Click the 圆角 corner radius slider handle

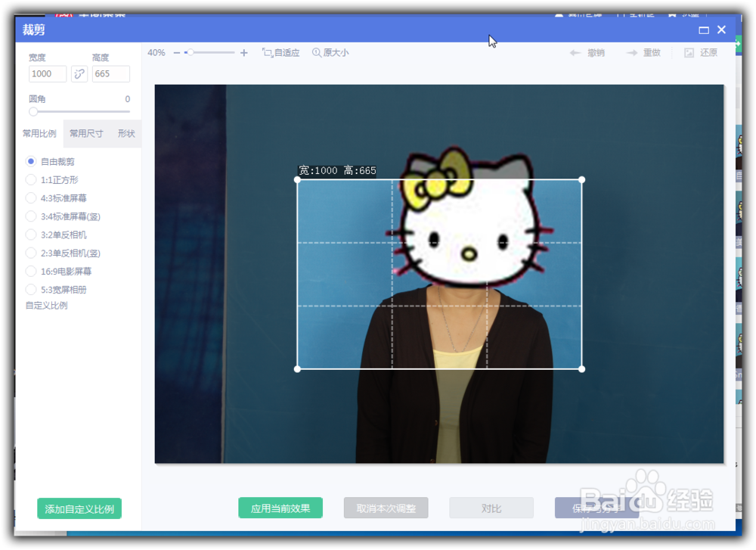[33, 111]
